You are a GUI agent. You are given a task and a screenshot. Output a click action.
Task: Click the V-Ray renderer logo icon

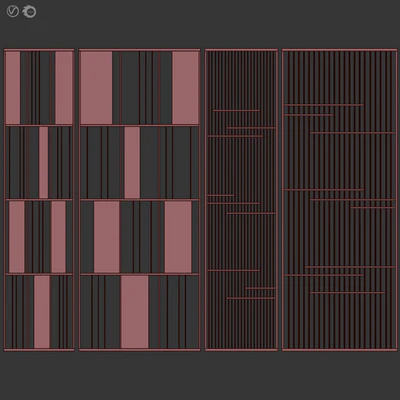[12, 12]
